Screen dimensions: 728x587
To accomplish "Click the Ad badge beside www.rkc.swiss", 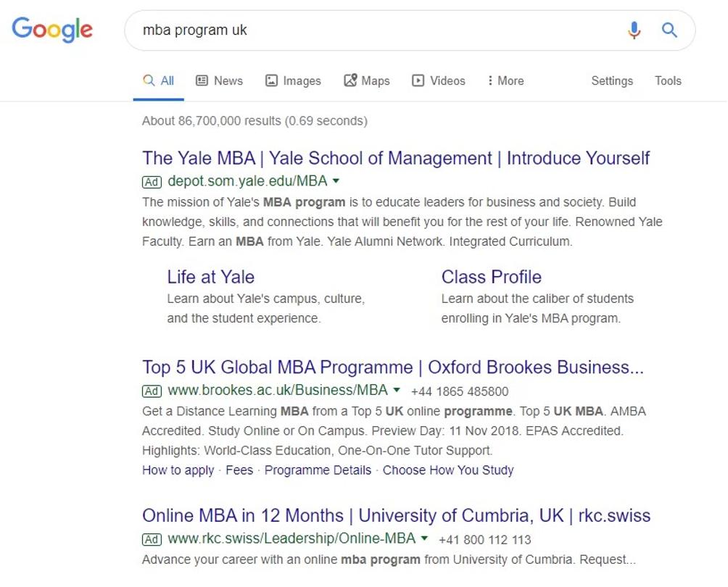I will pyautogui.click(x=152, y=539).
